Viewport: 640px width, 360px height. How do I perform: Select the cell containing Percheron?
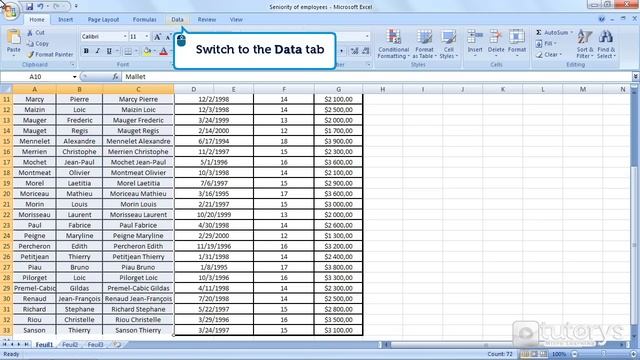pyautogui.click(x=34, y=246)
